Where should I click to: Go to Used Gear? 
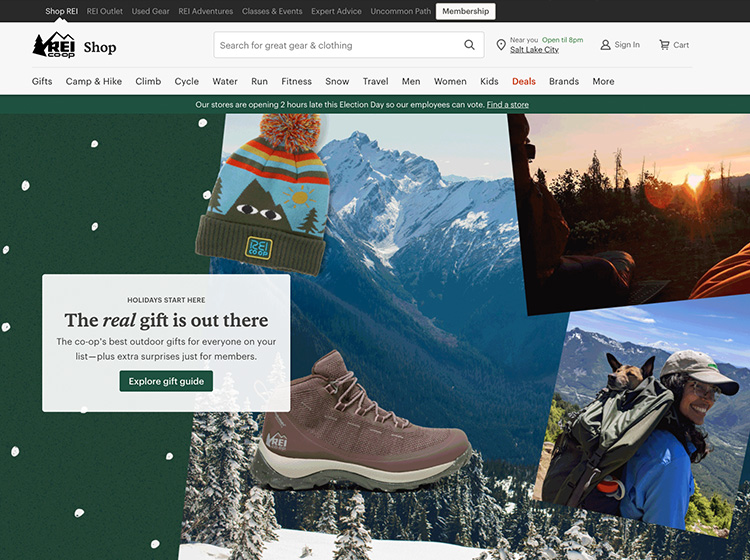click(150, 11)
